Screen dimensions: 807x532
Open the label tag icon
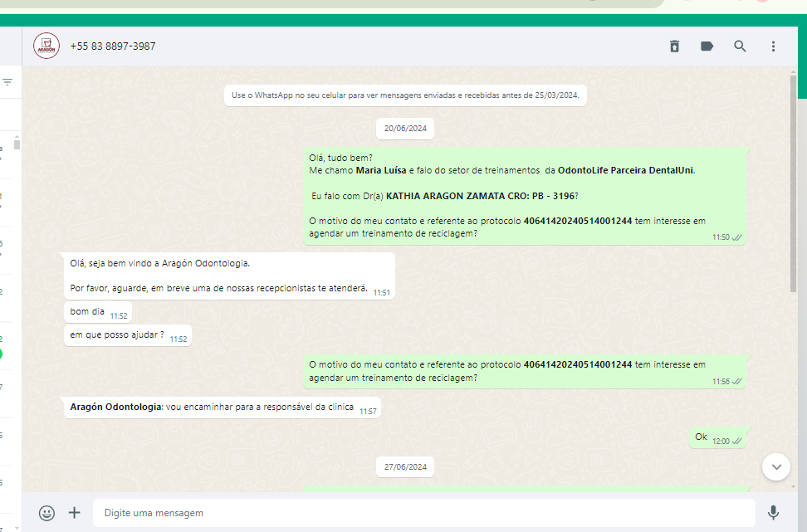(x=707, y=46)
